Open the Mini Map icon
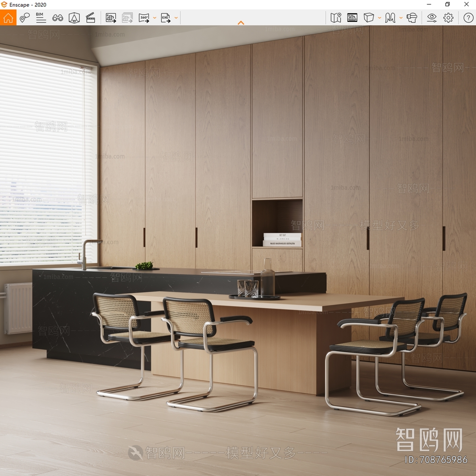The image size is (476, 476). (336, 18)
